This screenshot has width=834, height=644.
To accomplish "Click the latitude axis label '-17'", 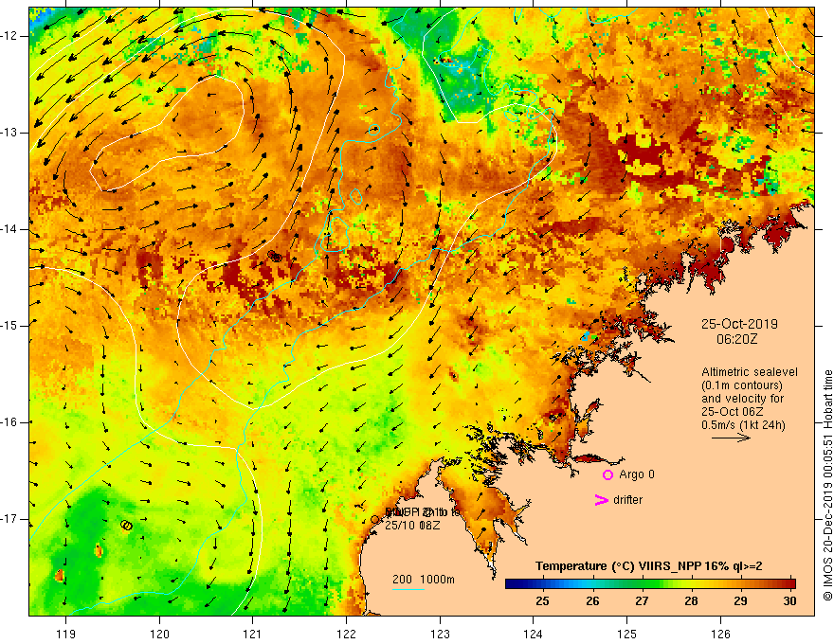I will [x=9, y=519].
